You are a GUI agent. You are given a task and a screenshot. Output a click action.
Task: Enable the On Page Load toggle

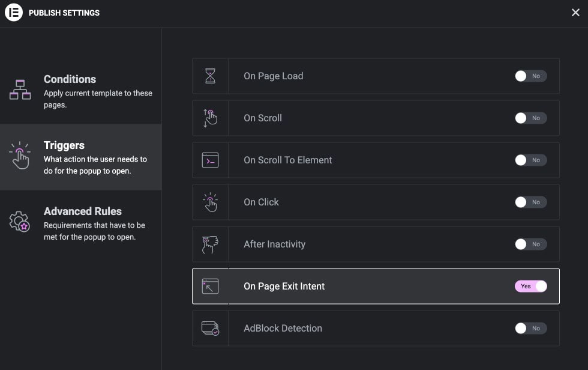pyautogui.click(x=530, y=76)
